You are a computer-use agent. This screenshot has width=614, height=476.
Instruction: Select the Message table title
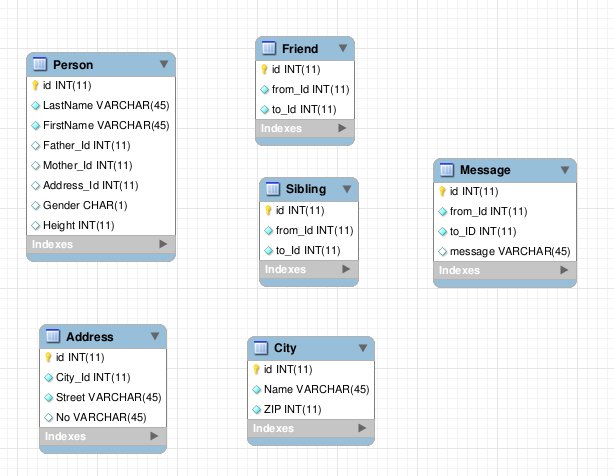(485, 170)
